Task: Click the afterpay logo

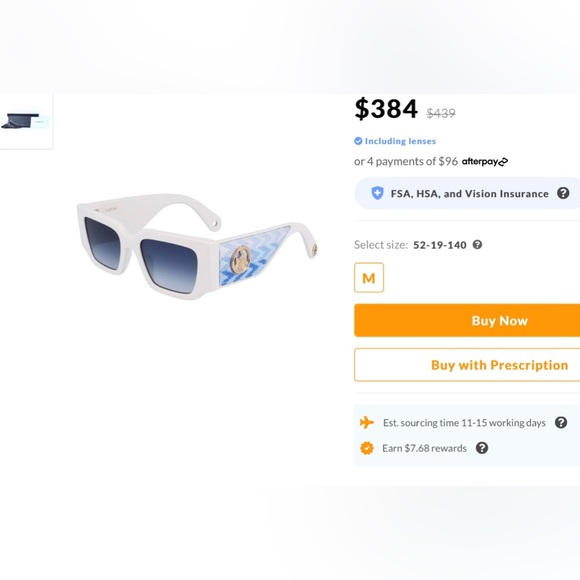Action: pyautogui.click(x=485, y=162)
